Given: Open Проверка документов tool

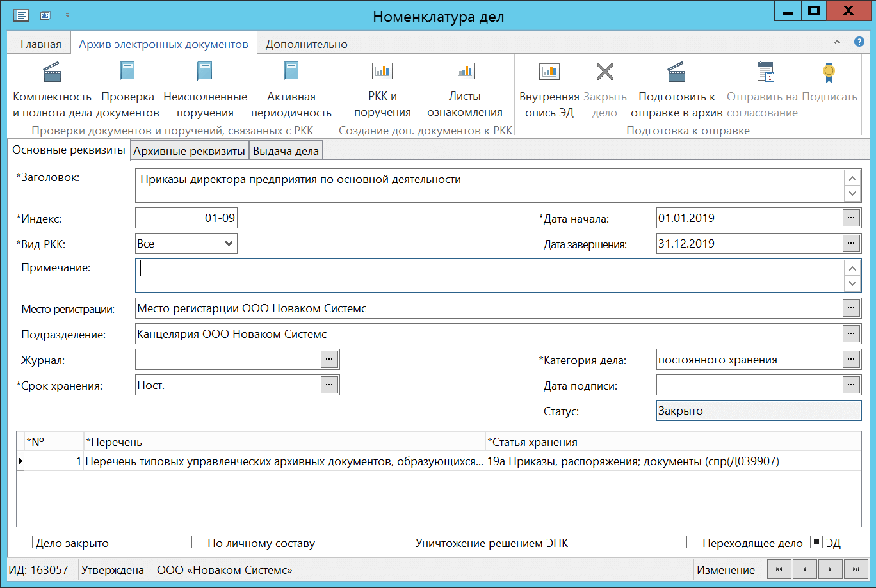Looking at the screenshot, I should pos(127,90).
